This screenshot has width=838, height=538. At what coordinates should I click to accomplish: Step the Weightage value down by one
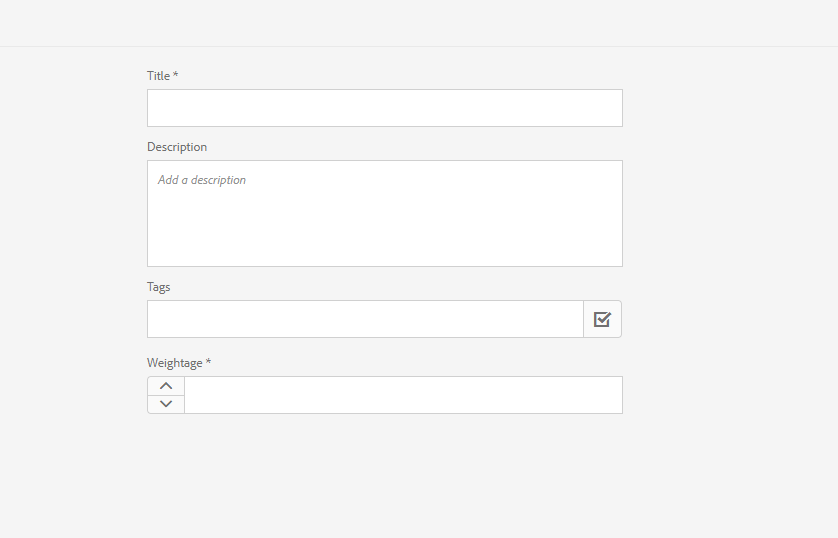tap(166, 404)
